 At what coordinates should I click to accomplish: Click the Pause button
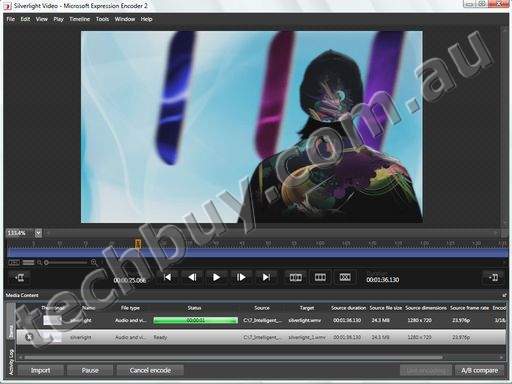90,370
